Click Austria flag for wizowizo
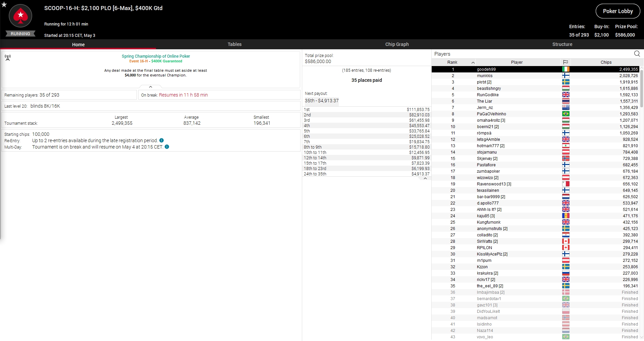Screen dimensions: 644x341 (x=566, y=178)
